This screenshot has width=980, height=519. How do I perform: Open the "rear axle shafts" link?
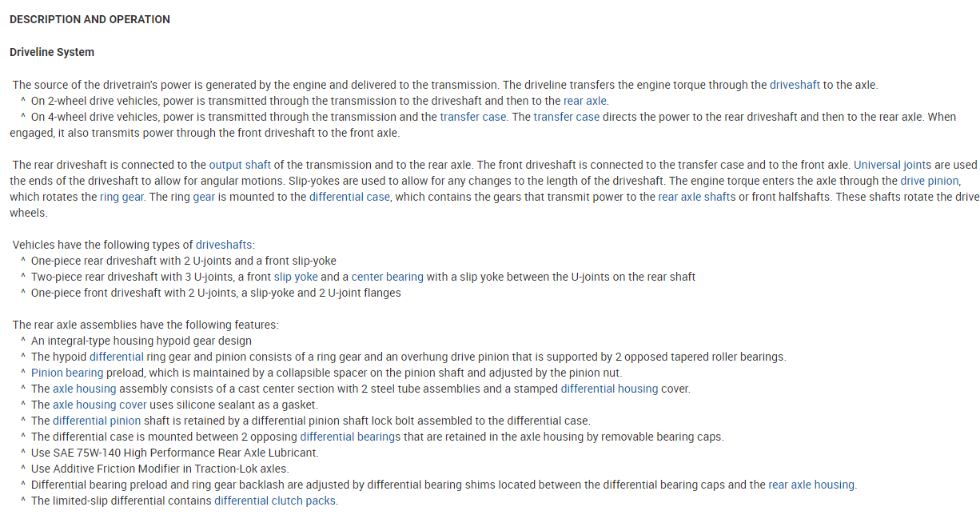click(695, 197)
